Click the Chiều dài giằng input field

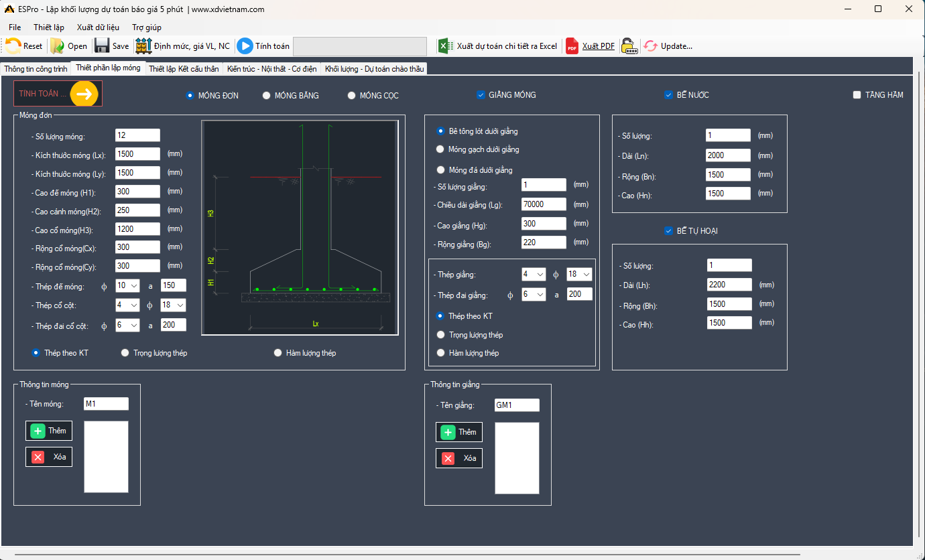click(x=543, y=204)
